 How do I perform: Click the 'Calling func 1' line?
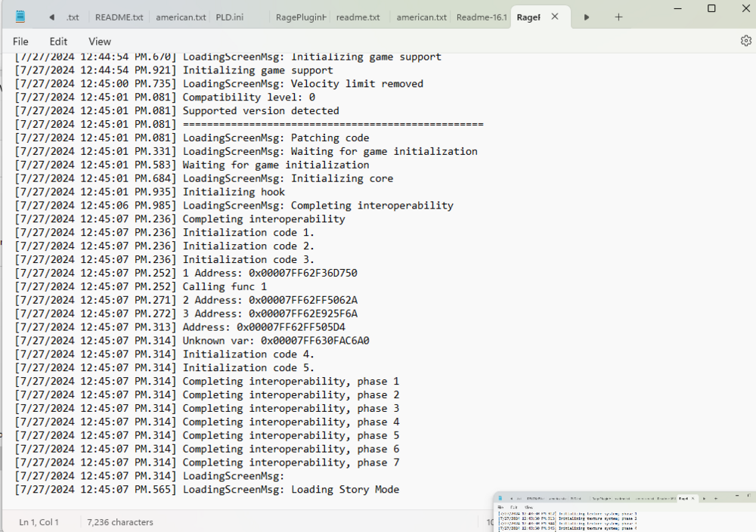pyautogui.click(x=141, y=286)
